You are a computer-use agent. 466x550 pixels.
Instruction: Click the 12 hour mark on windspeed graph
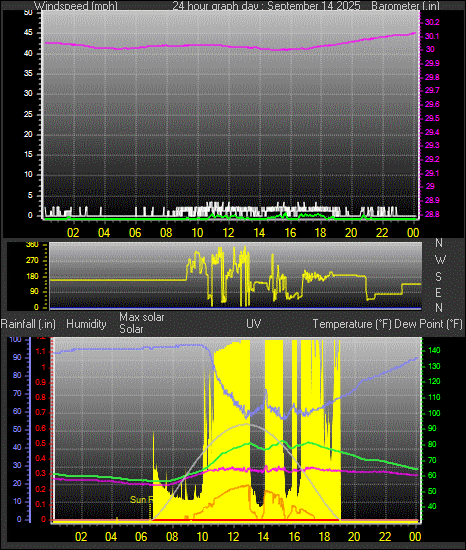(228, 233)
